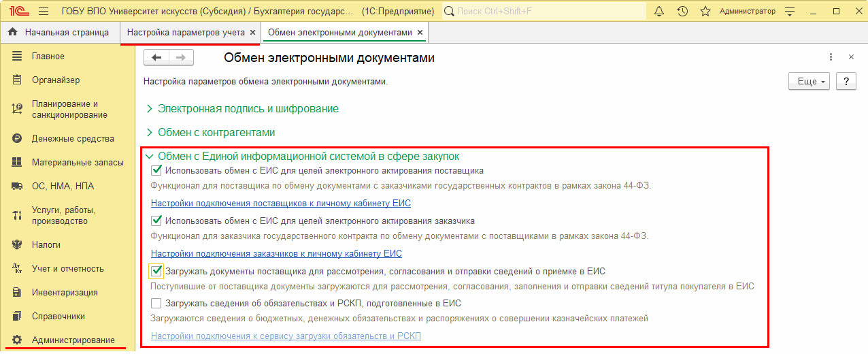Open the hamburger main menu icon
868x354 pixels.
coord(44,12)
